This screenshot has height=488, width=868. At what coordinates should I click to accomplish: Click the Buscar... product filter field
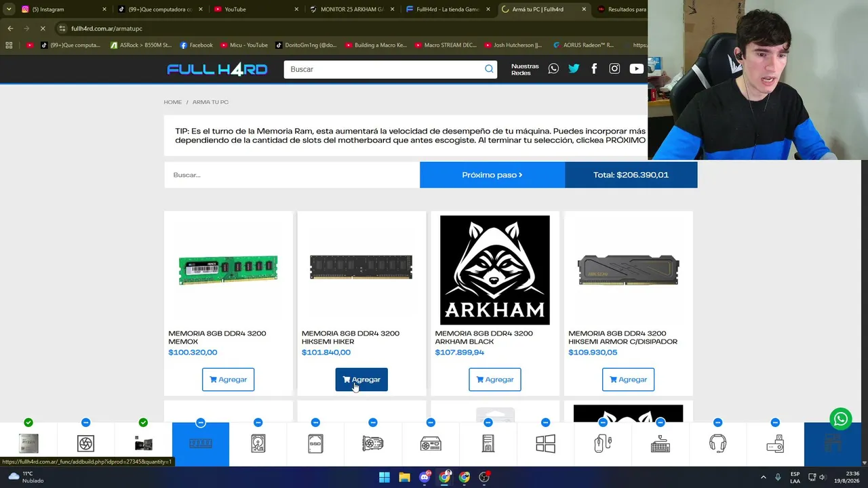(x=292, y=175)
